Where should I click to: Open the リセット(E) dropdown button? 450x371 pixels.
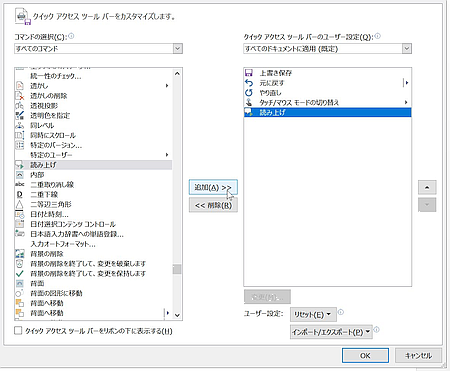pos(313,315)
